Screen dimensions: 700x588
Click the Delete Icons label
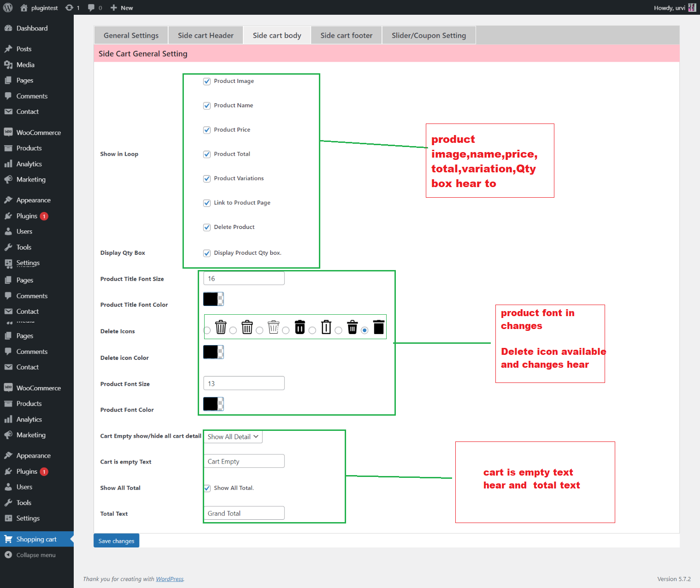click(118, 331)
